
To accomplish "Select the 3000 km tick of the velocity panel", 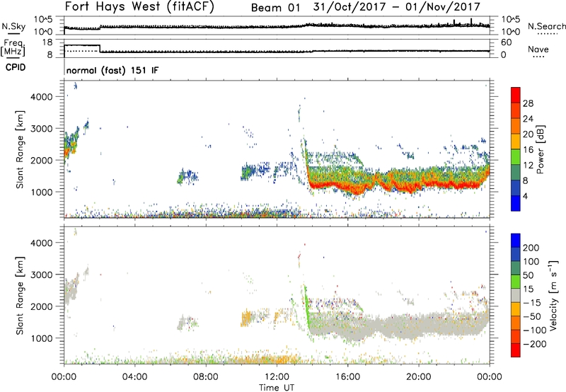I will click(x=41, y=275).
